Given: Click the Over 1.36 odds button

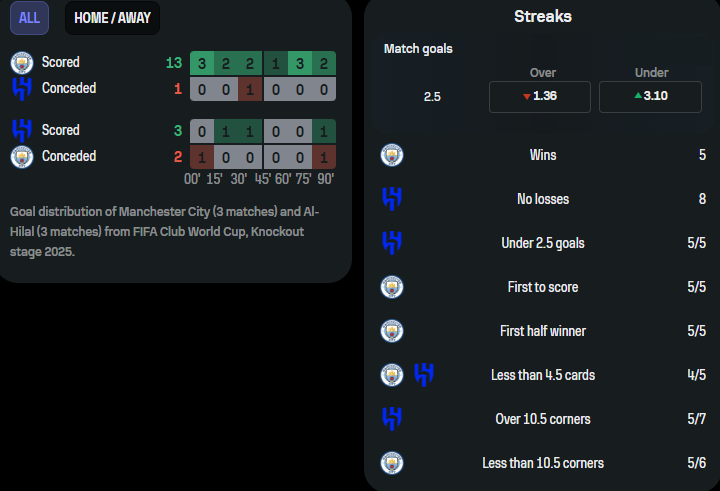Looking at the screenshot, I should pyautogui.click(x=540, y=96).
